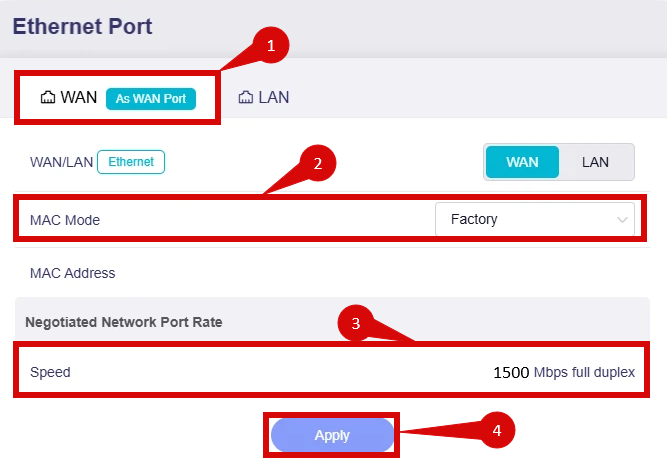Image resolution: width=667 pixels, height=466 pixels.
Task: Click the MAC Address row label
Action: click(72, 273)
